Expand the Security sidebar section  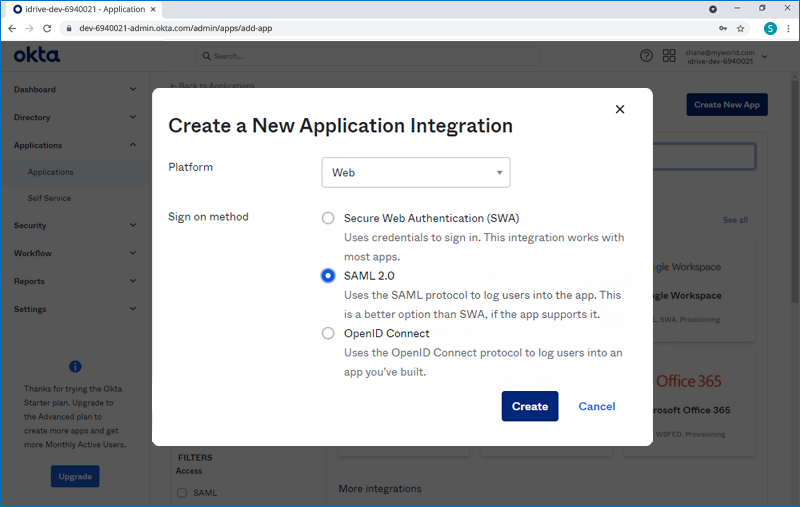(x=75, y=225)
